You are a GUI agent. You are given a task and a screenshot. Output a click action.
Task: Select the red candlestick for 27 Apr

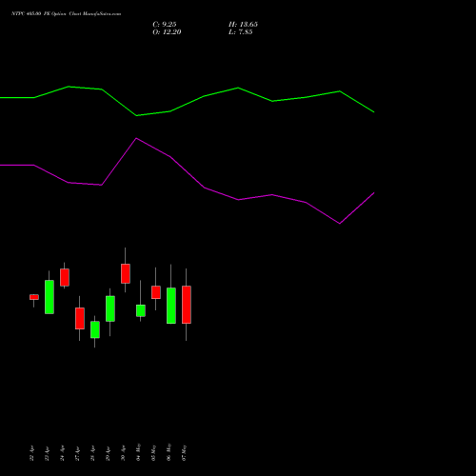coord(80,318)
